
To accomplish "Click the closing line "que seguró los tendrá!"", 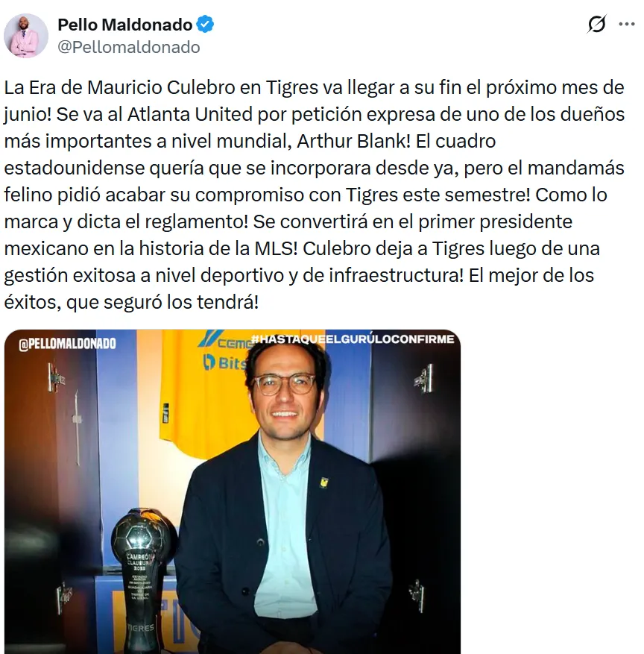I will 162,302.
